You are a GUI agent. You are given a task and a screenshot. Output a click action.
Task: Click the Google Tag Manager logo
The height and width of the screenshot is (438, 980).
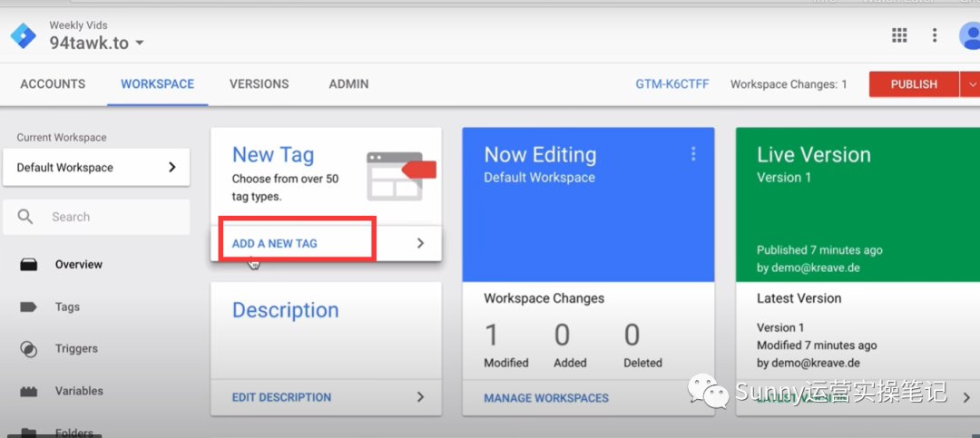24,36
